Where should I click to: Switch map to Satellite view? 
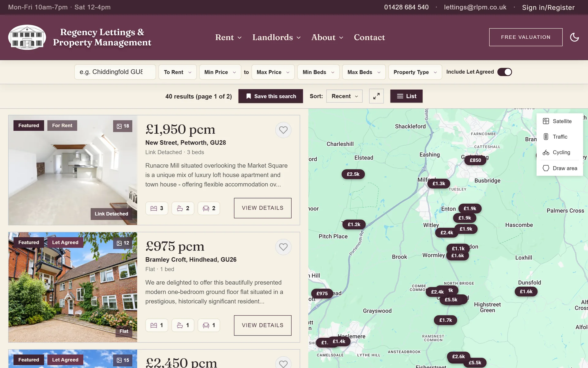tap(560, 121)
